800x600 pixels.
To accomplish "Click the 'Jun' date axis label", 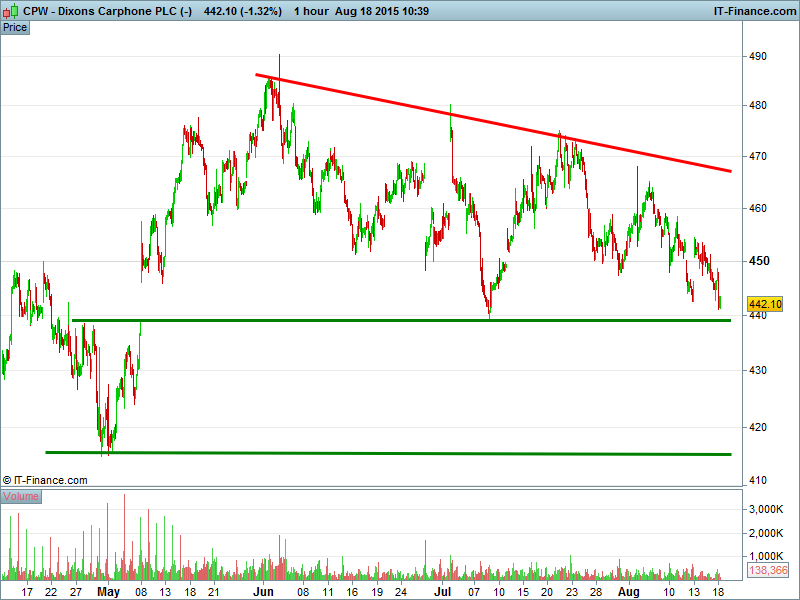I will 264,592.
